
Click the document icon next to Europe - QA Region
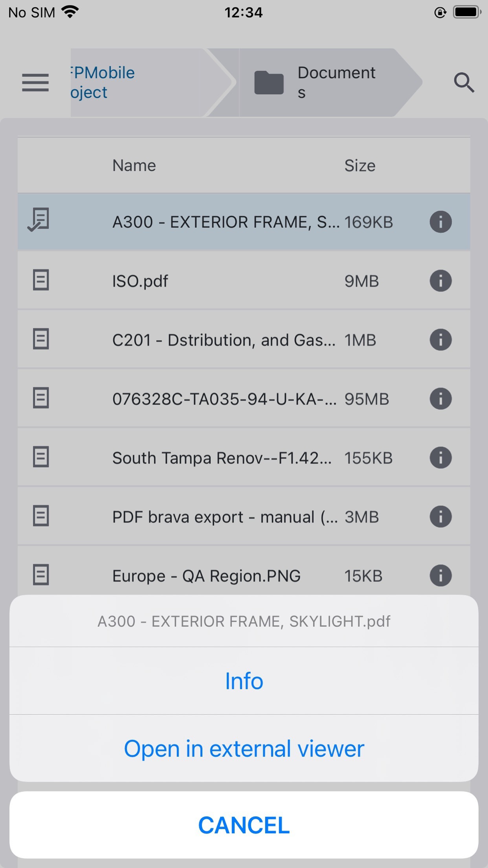(41, 575)
